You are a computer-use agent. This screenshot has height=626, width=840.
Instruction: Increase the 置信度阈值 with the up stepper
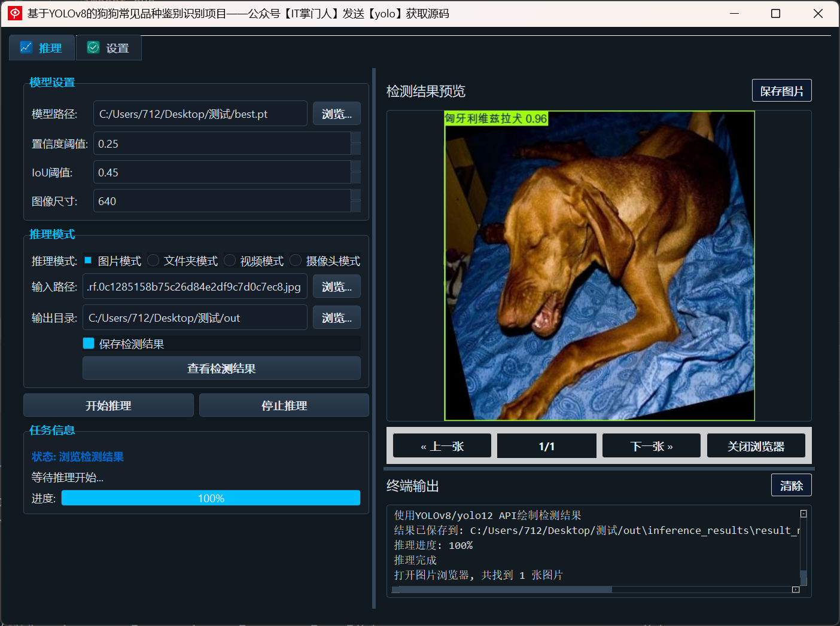[x=356, y=138]
